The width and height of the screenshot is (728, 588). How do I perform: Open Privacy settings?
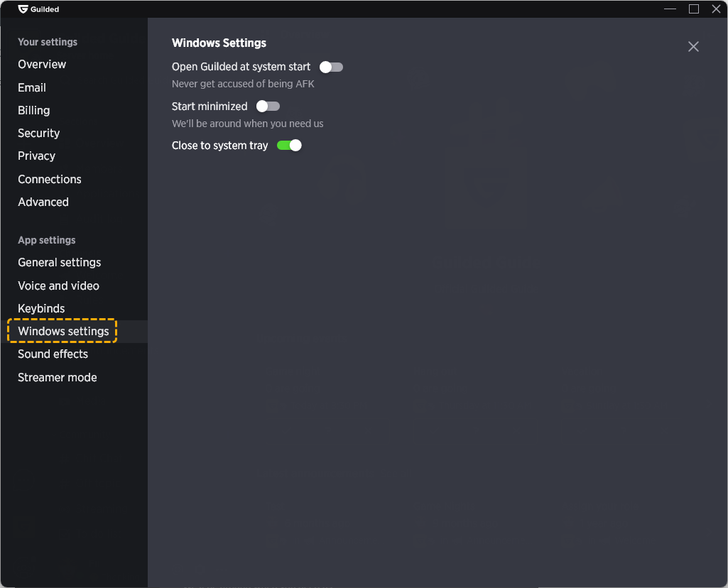pos(36,156)
